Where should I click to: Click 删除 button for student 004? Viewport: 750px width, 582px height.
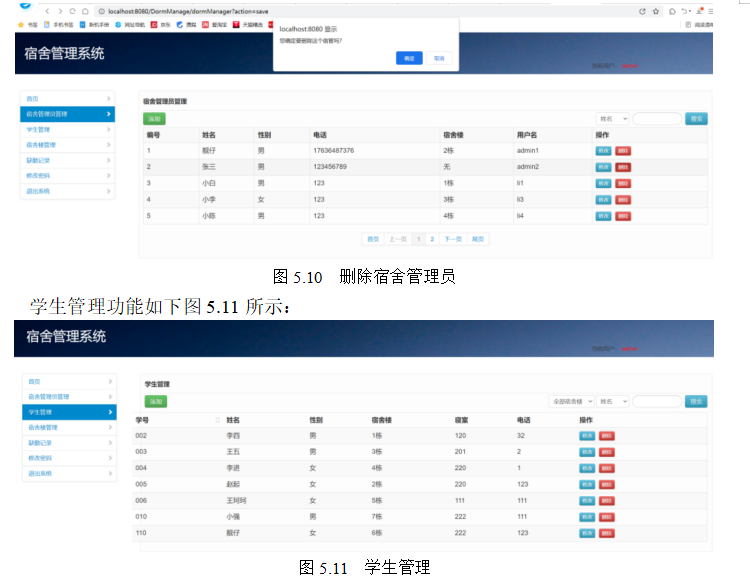pos(607,468)
